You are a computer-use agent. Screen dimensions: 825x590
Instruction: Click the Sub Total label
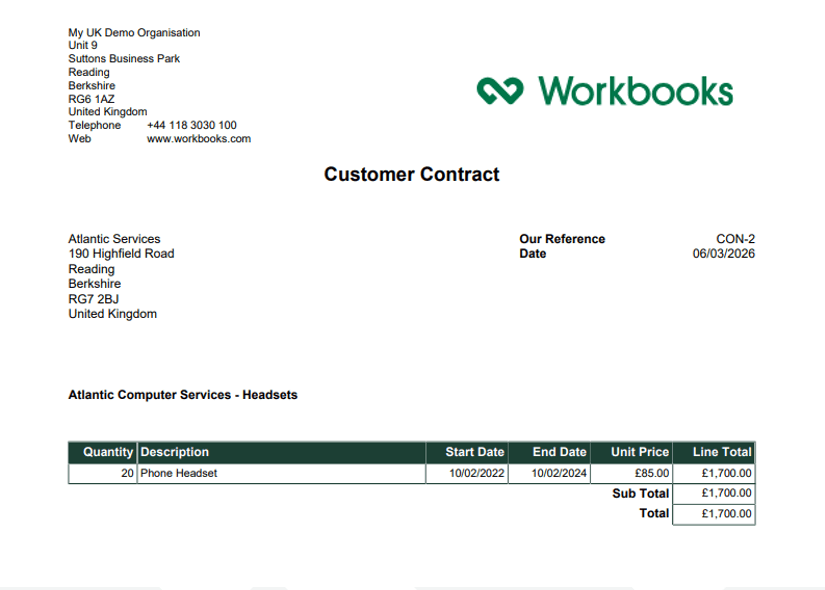click(640, 493)
